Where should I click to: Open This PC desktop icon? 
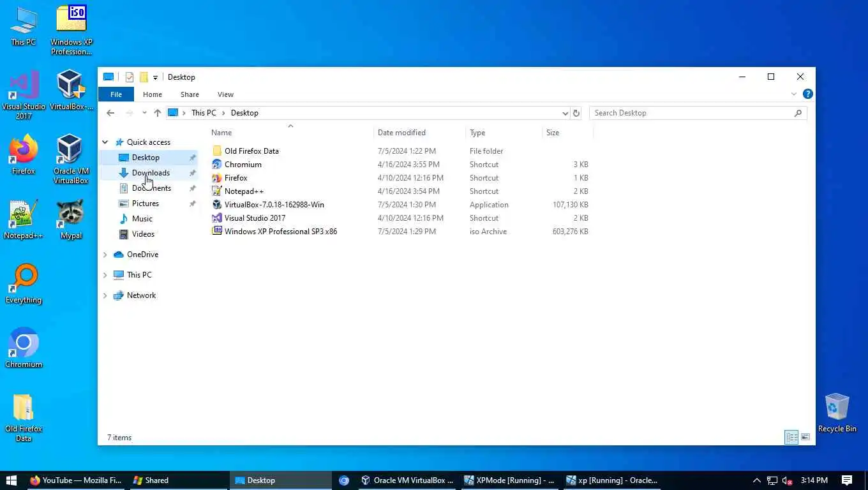coord(24,26)
